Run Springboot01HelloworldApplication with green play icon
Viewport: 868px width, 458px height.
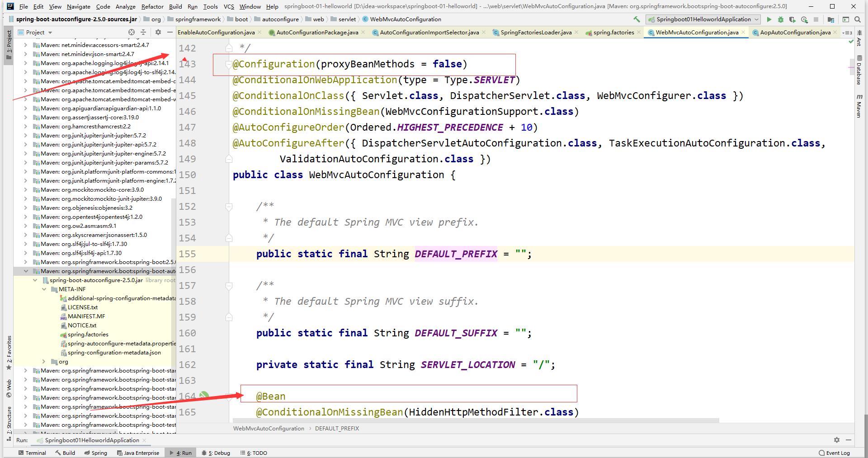769,19
